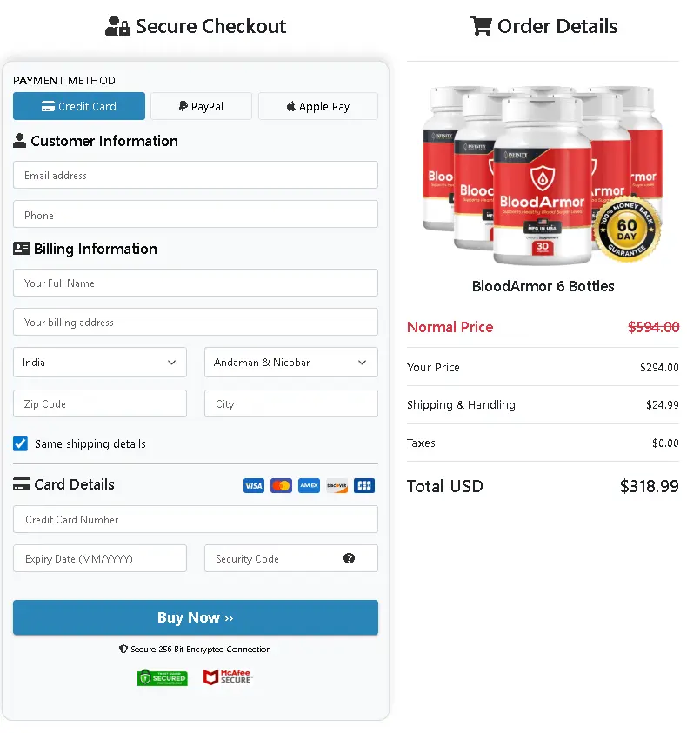
Task: Click the McAfee Secure badge
Action: coord(226,678)
